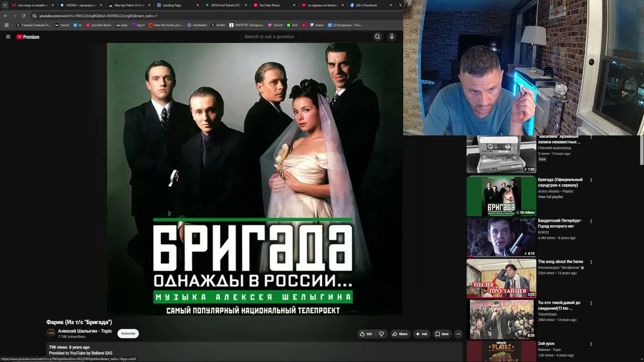This screenshot has height=362, width=644.
Task: Open the Входящие - Почта bookmark
Action: (345, 25)
